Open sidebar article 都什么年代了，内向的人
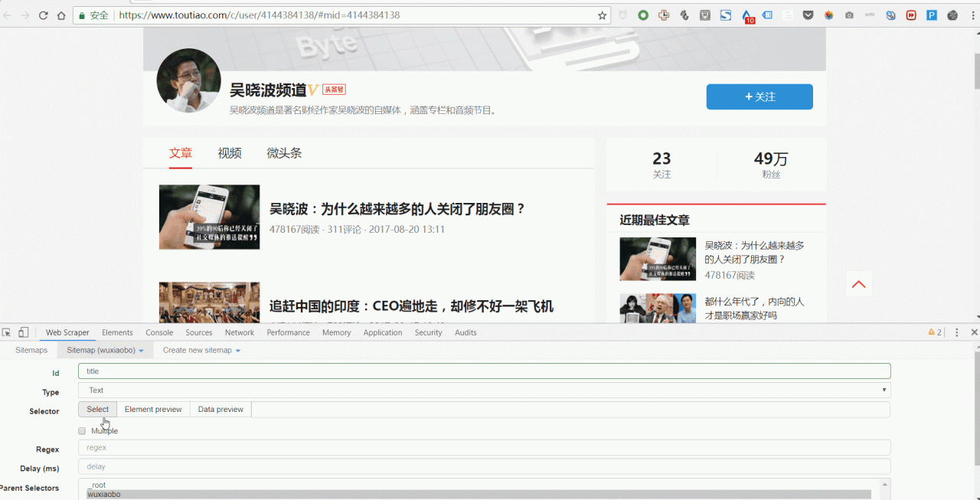 [x=754, y=308]
